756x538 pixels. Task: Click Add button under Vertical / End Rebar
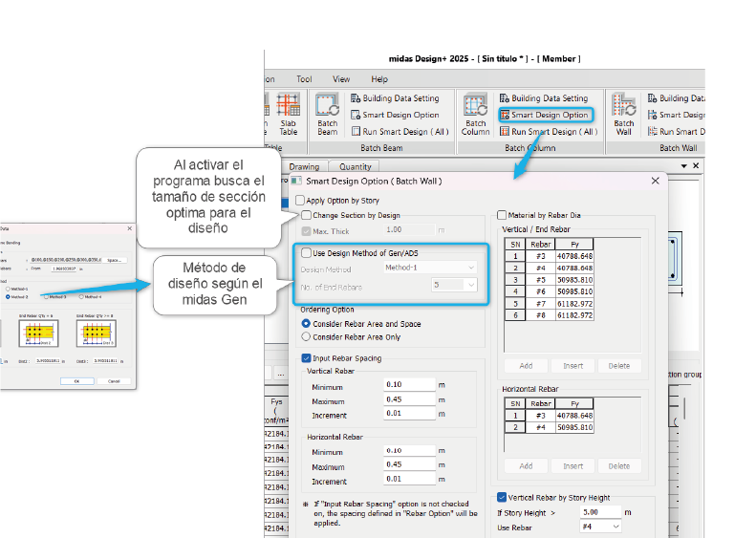(x=526, y=366)
